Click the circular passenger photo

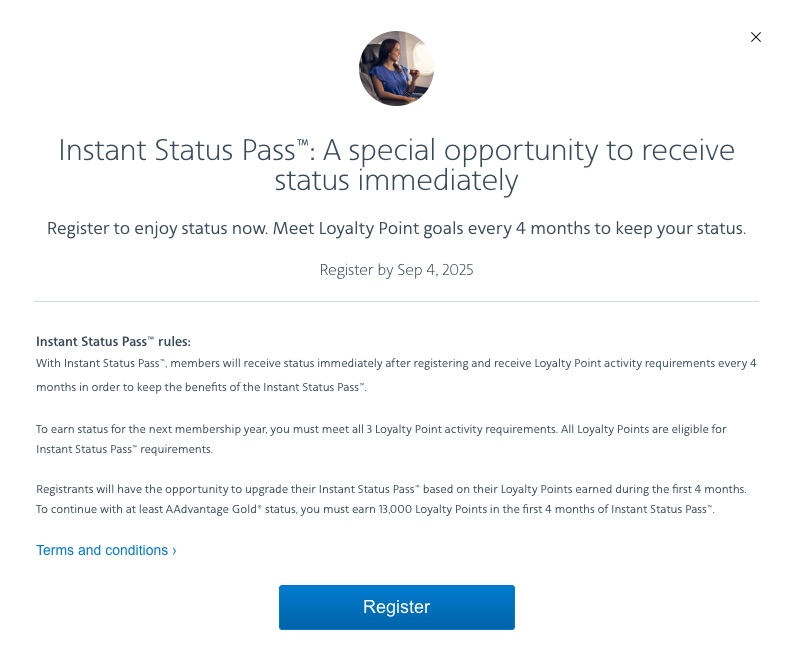click(396, 68)
